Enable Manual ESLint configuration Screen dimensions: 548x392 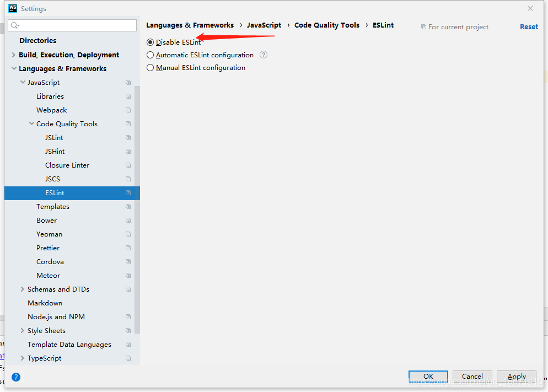pyautogui.click(x=150, y=67)
